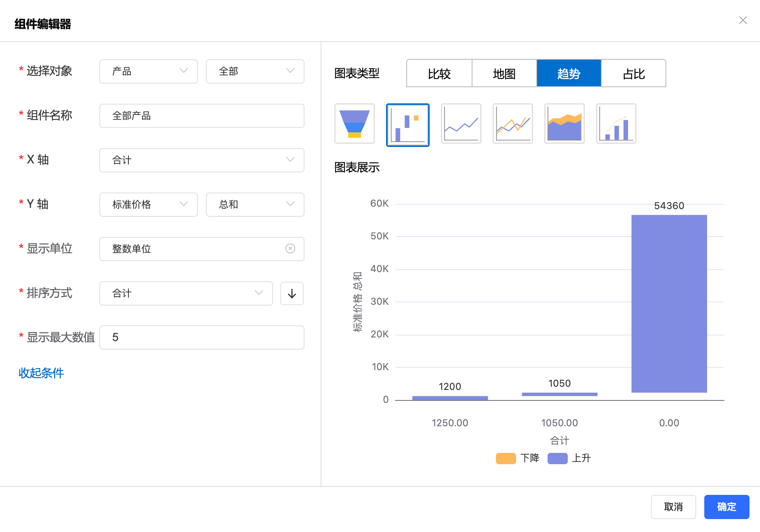
Task: Choose the single line chart icon
Action: pyautogui.click(x=461, y=124)
